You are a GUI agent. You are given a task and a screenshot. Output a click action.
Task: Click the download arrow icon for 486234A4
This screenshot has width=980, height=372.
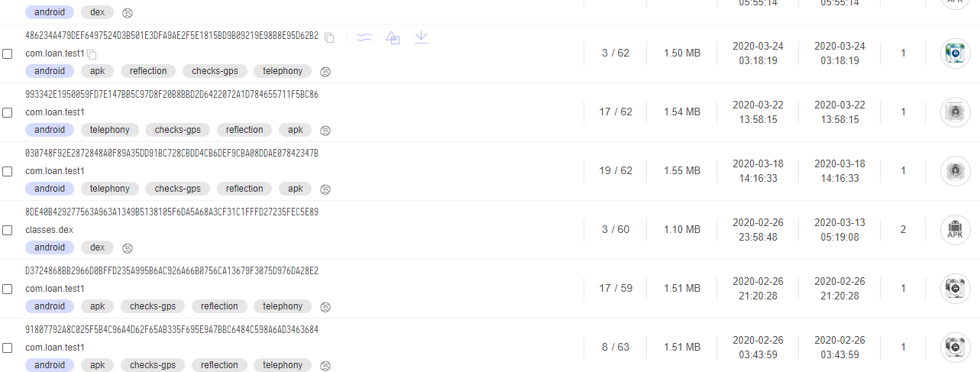coord(421,37)
